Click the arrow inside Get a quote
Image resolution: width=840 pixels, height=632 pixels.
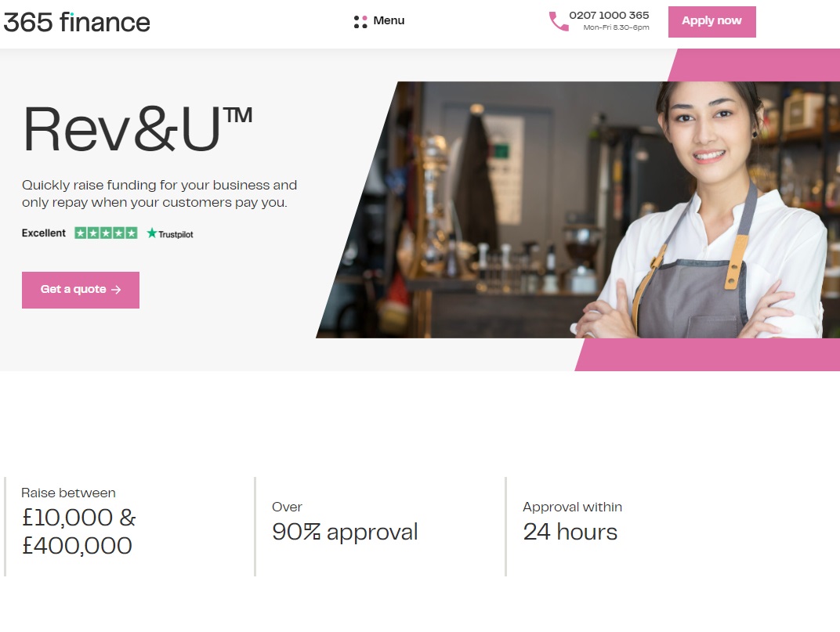(116, 290)
